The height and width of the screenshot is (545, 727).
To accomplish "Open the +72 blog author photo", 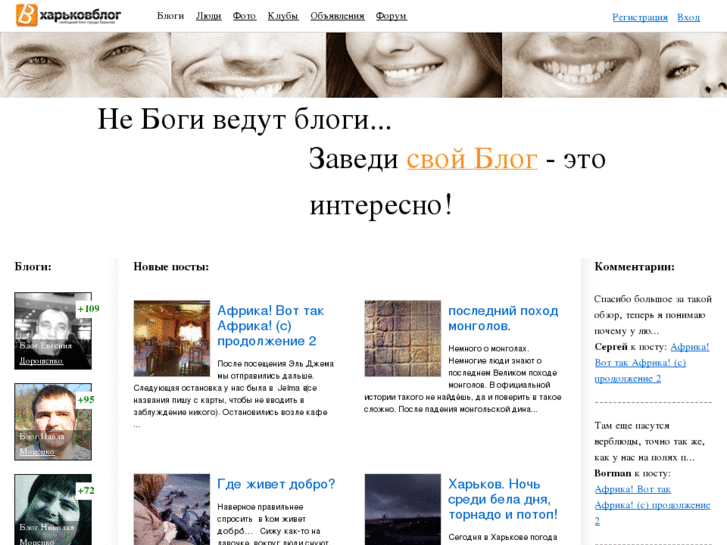I will tap(53, 509).
